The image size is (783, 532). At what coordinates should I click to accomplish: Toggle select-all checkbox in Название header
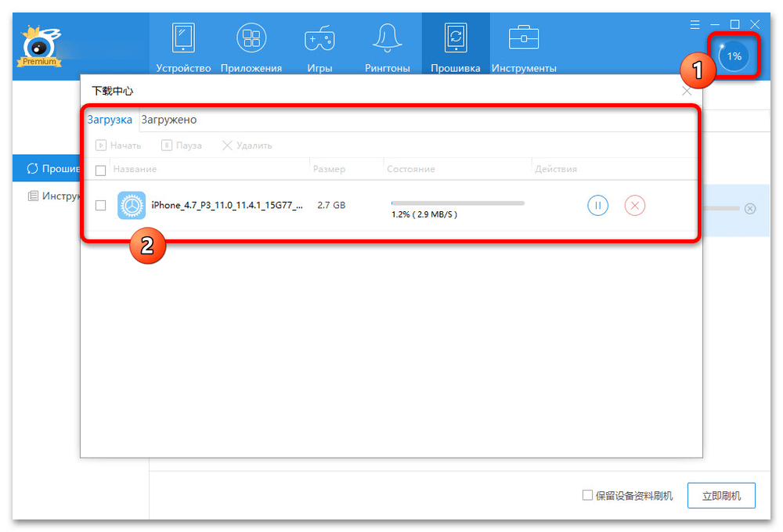(100, 170)
